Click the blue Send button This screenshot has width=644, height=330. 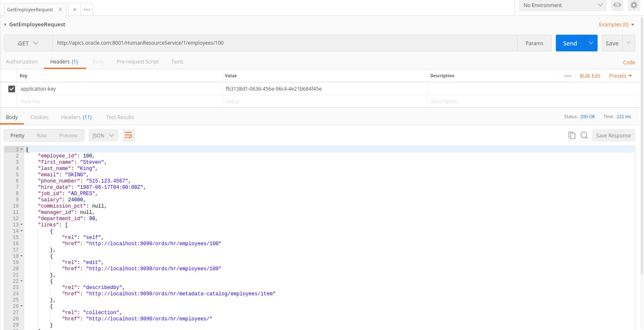coord(570,43)
